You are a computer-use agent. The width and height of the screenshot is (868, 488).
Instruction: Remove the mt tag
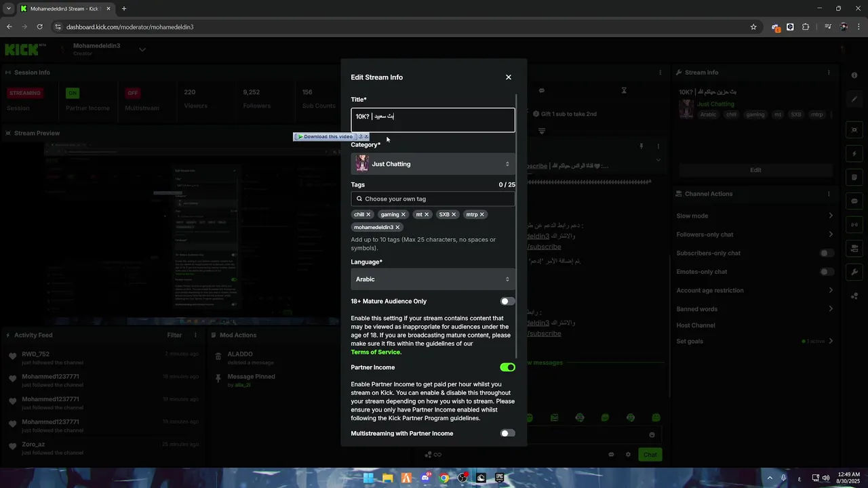point(427,214)
